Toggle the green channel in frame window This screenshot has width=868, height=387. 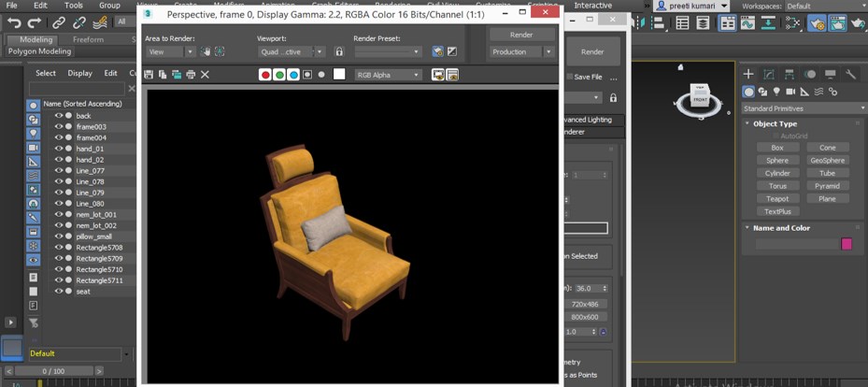[x=279, y=74]
